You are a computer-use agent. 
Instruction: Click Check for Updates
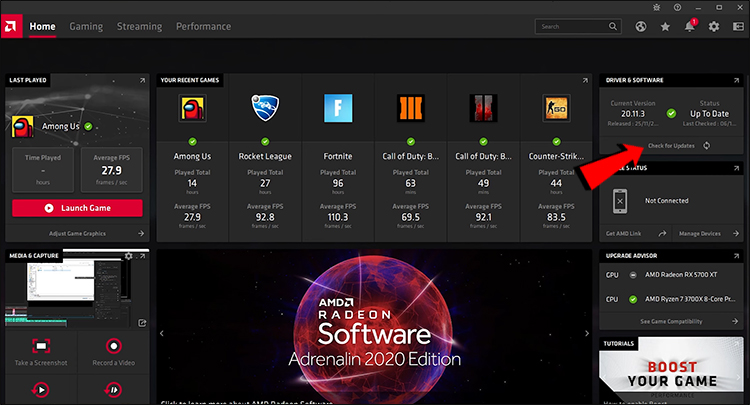tap(671, 145)
